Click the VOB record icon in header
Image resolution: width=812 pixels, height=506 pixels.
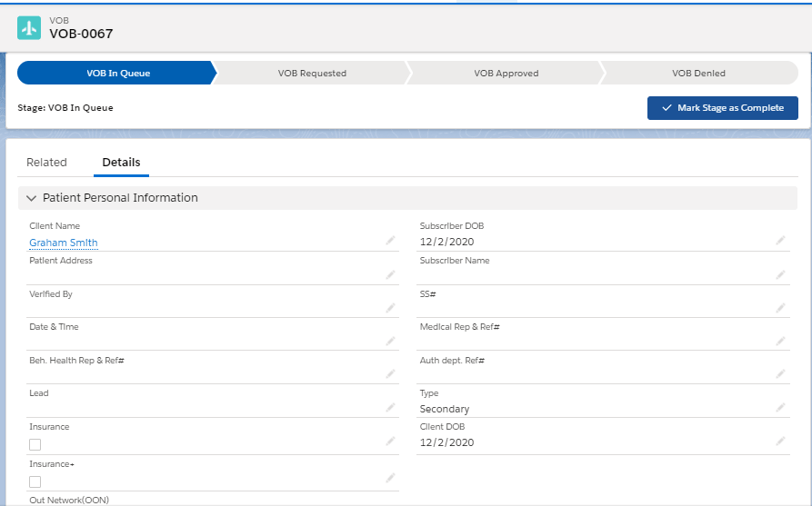click(29, 27)
